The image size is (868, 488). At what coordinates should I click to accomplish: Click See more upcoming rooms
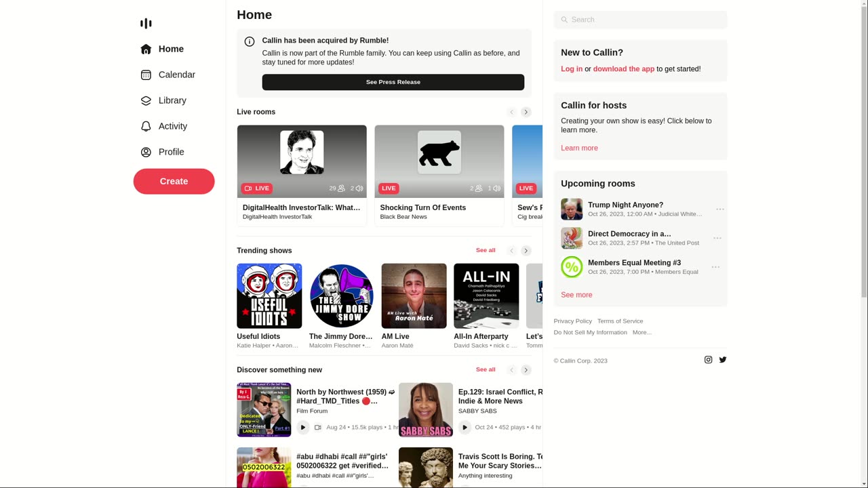click(x=576, y=296)
